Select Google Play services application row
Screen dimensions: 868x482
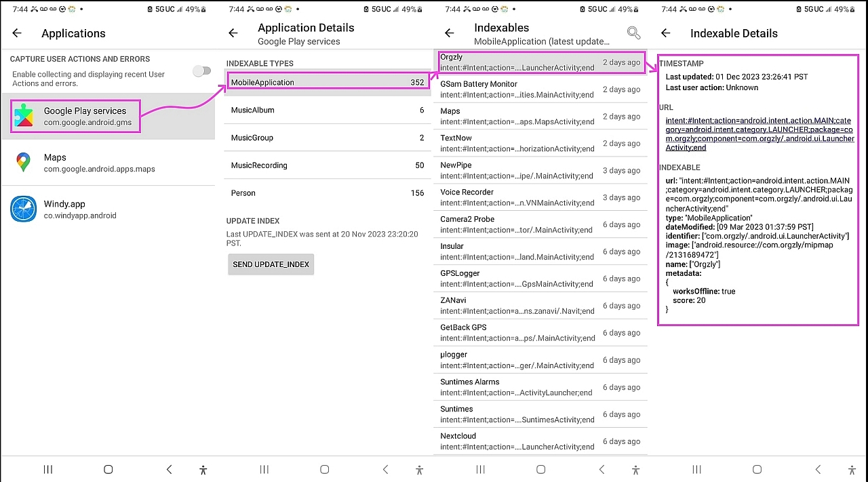tap(108, 116)
